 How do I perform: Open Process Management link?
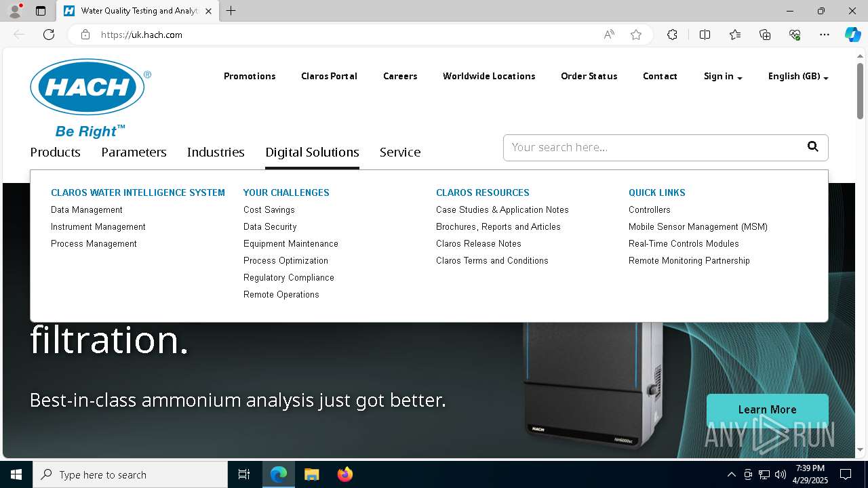tap(94, 244)
